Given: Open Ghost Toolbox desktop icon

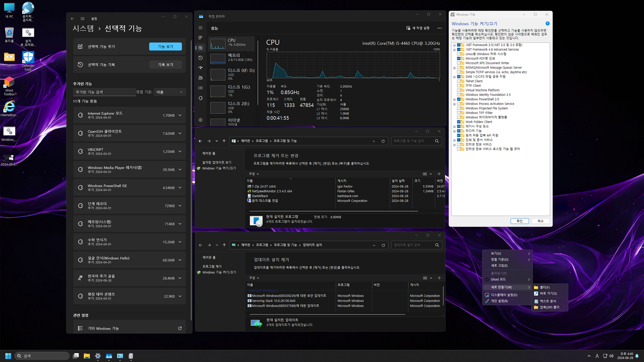Looking at the screenshot, I should pyautogui.click(x=9, y=82).
